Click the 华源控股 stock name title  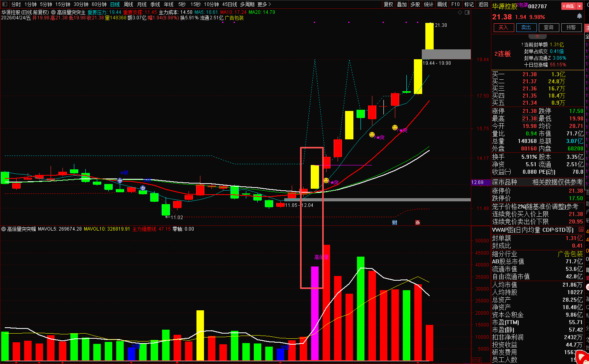click(504, 6)
